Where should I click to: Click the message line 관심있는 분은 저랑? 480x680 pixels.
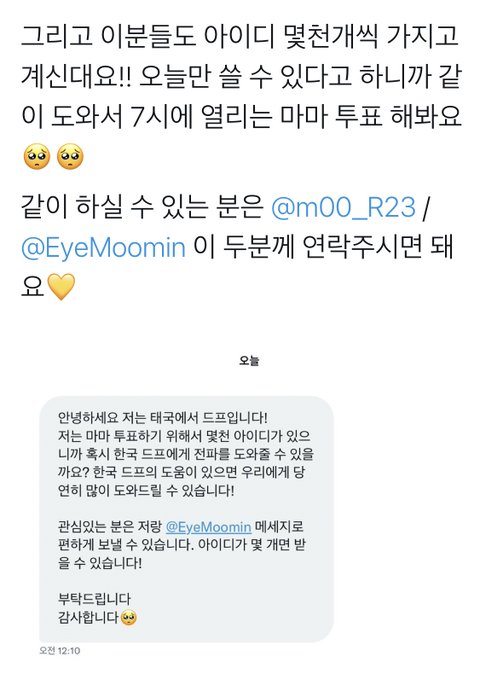click(x=110, y=527)
